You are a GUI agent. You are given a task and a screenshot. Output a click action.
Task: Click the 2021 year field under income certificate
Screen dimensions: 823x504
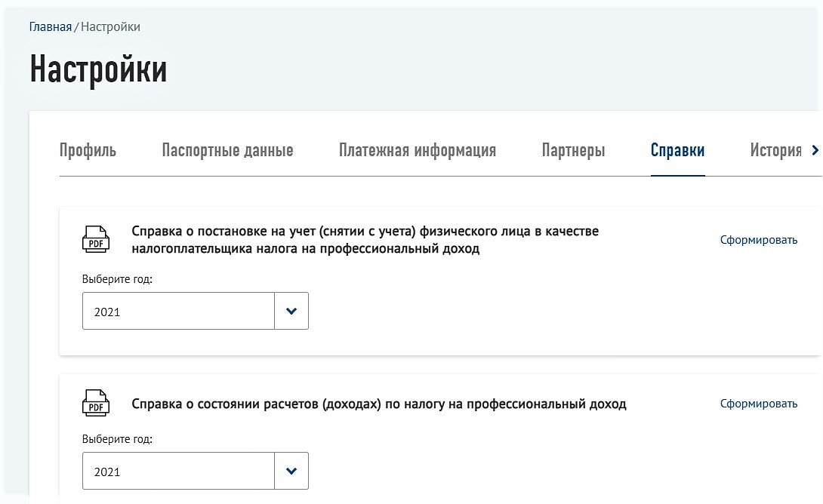(x=178, y=472)
